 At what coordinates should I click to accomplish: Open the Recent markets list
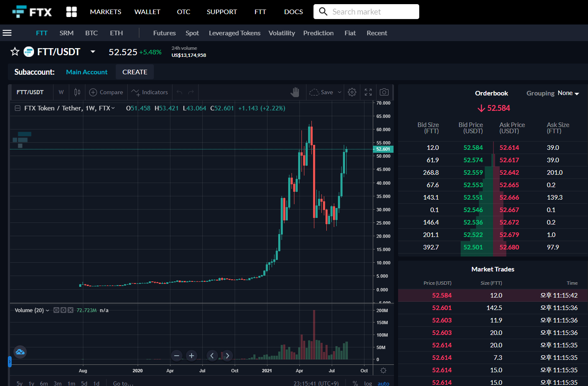click(377, 33)
